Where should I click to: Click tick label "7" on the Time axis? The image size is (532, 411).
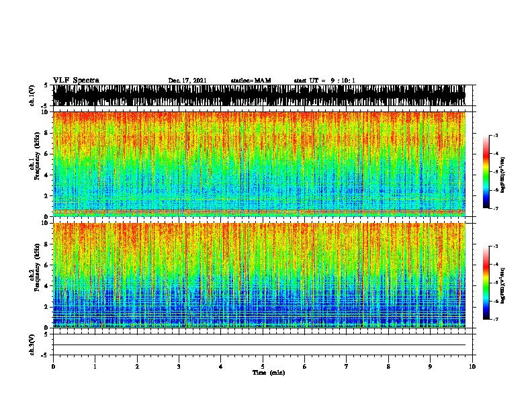point(347,366)
